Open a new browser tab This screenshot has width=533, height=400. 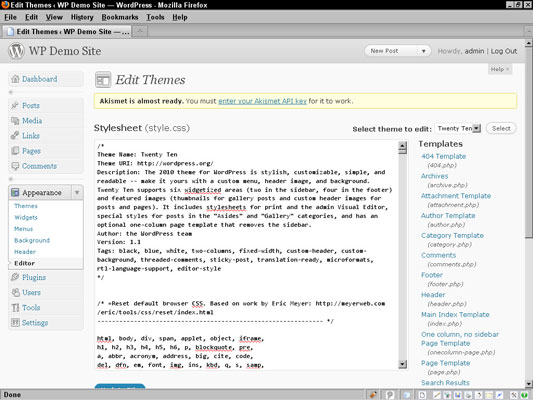point(140,31)
